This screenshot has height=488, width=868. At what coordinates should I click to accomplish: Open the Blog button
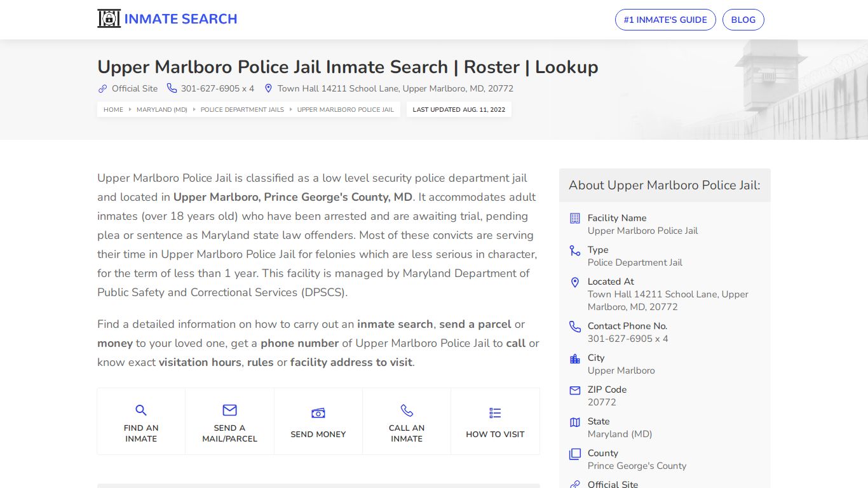pyautogui.click(x=743, y=20)
